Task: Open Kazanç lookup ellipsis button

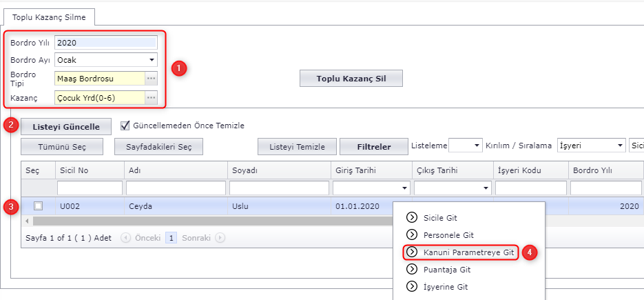Action: coord(151,98)
